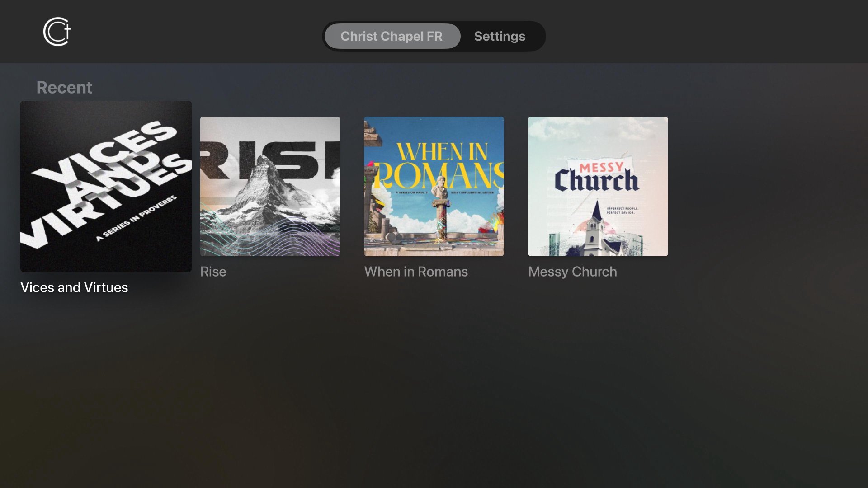
Task: Click the red MESSY word on artwork
Action: coord(601,167)
